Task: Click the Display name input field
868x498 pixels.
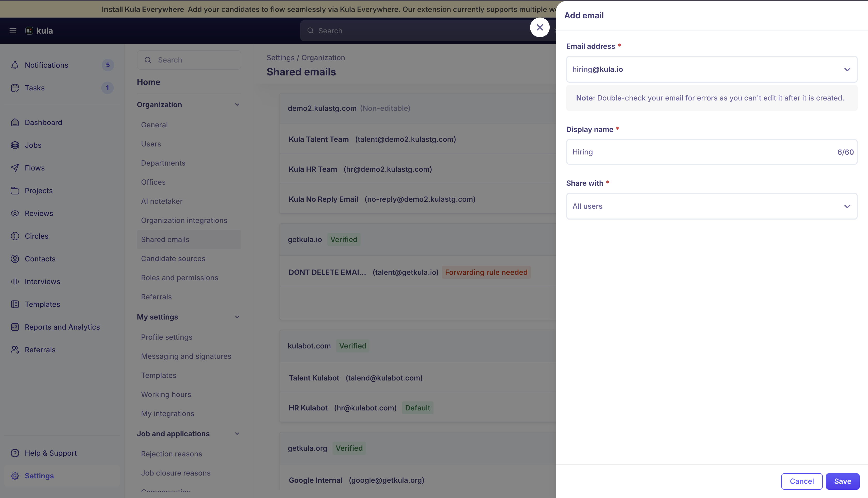Action: (701, 152)
